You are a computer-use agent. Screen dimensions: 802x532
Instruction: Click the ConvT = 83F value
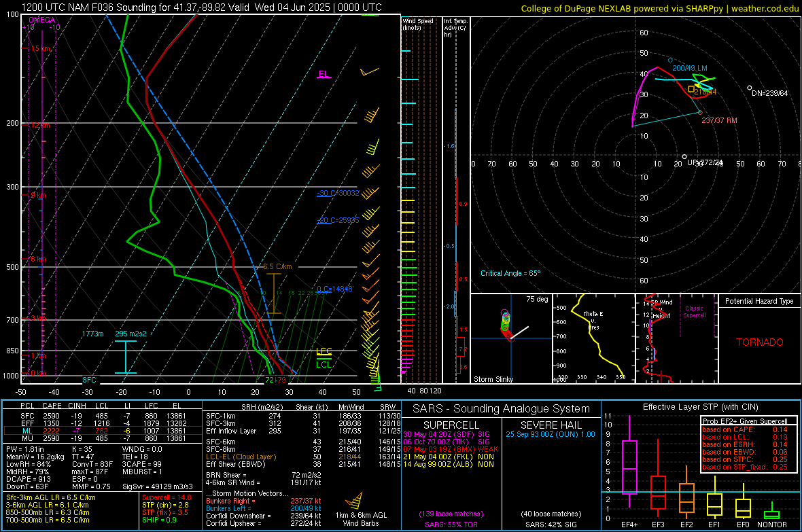92,464
